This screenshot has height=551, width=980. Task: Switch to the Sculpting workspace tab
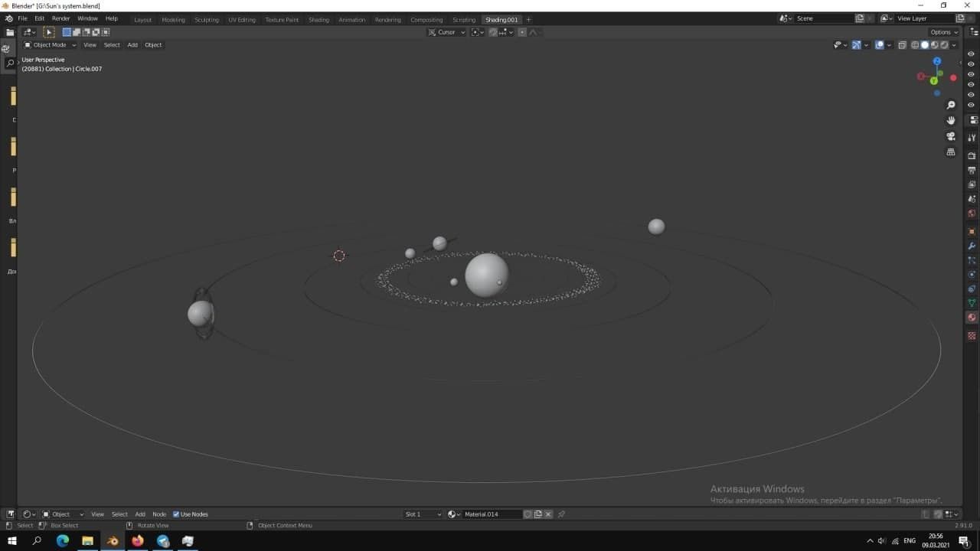pyautogui.click(x=207, y=19)
